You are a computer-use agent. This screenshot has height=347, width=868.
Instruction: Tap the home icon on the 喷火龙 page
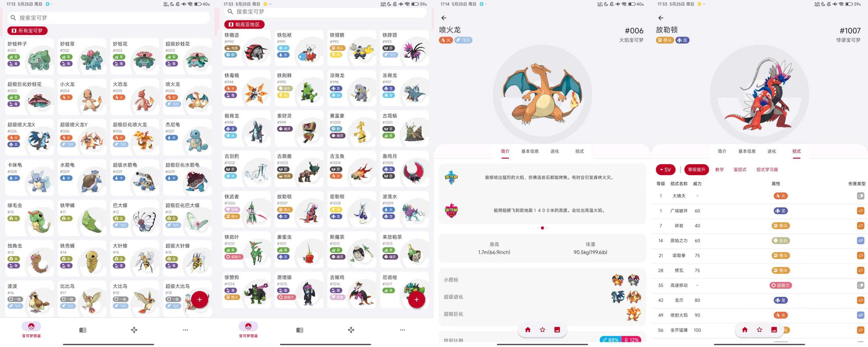(528, 330)
